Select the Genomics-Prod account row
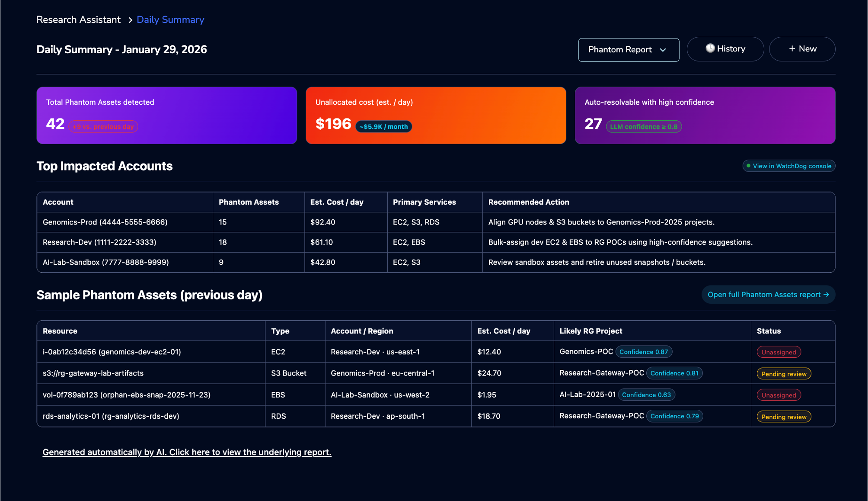Viewport: 868px width, 501px height. [x=105, y=222]
